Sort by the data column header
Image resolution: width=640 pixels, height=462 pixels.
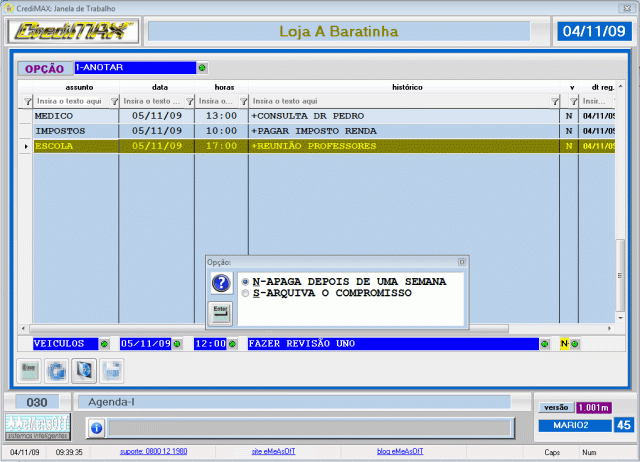(159, 88)
